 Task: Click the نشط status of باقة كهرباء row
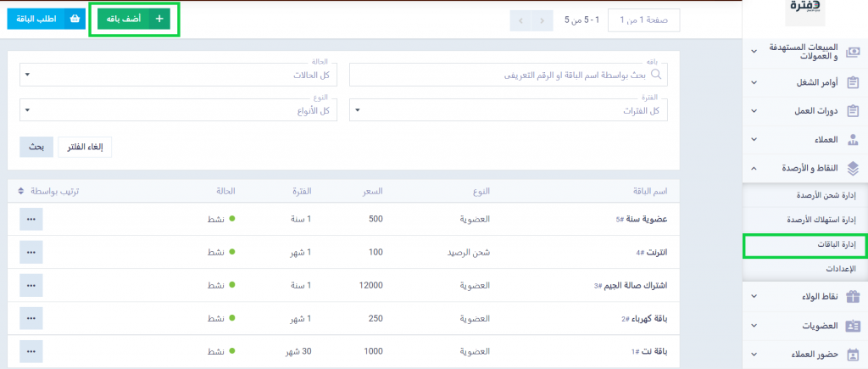[x=221, y=319]
